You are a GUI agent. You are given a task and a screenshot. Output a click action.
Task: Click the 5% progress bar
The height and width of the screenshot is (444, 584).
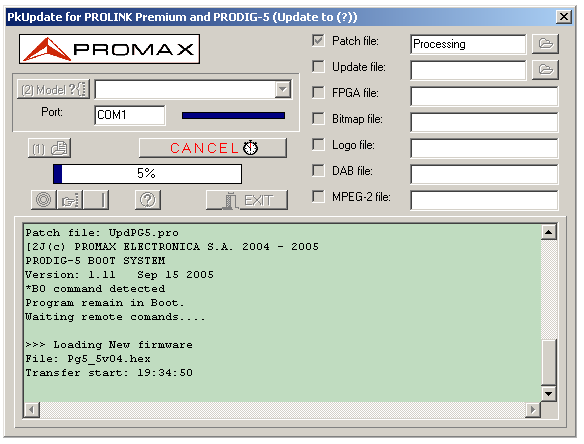click(147, 174)
